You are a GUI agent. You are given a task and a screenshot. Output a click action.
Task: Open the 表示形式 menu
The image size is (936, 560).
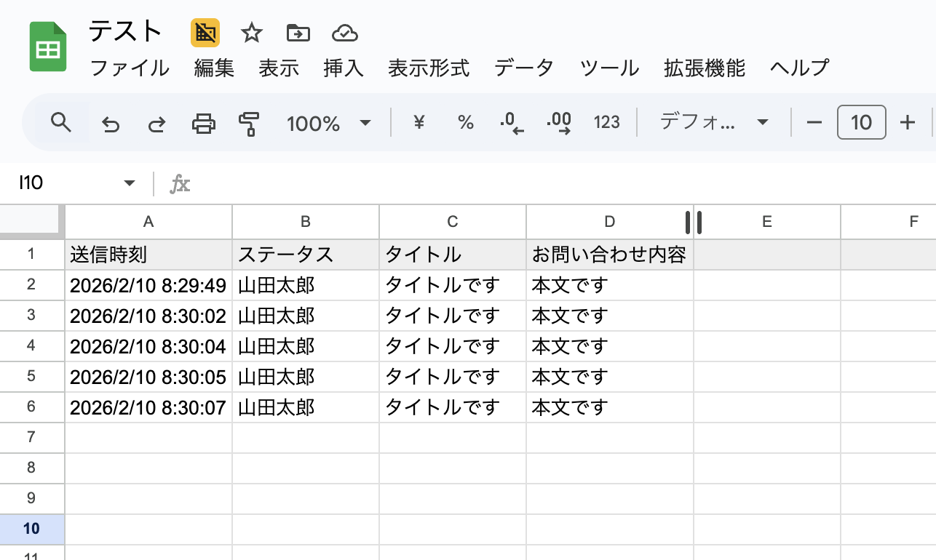coord(429,68)
